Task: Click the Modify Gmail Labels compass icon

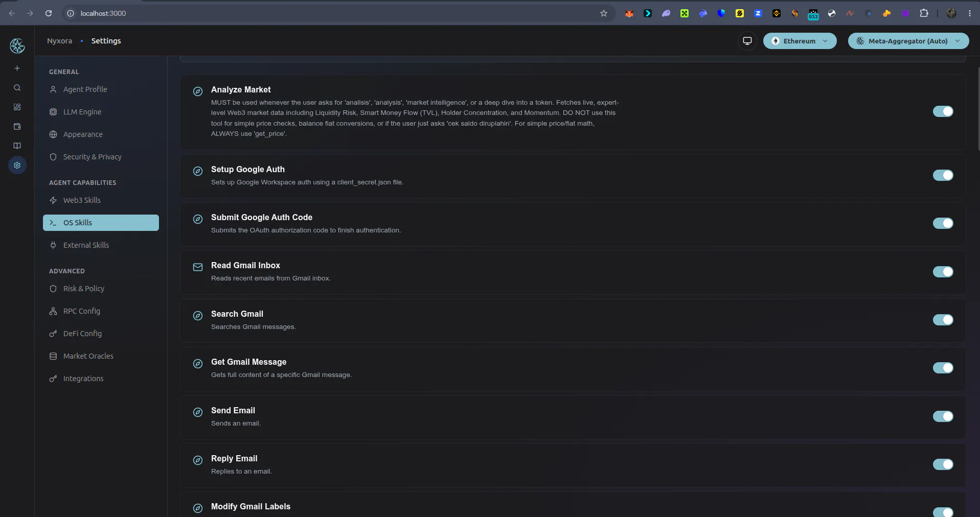Action: point(198,508)
